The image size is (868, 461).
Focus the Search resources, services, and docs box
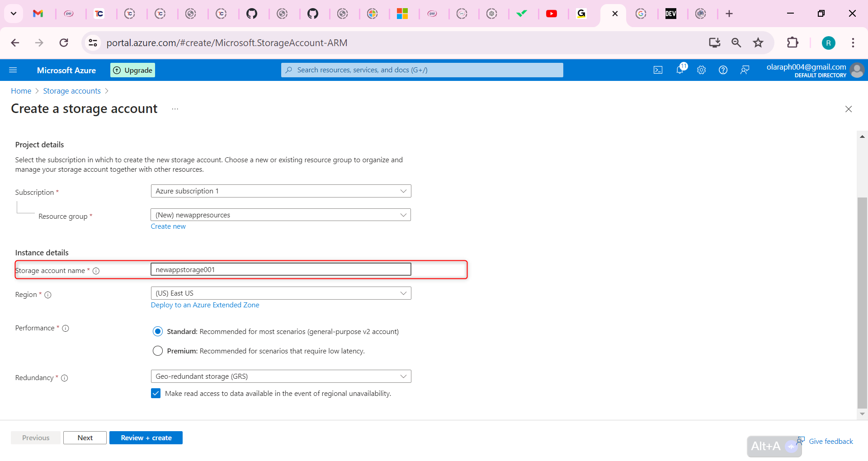pyautogui.click(x=422, y=70)
